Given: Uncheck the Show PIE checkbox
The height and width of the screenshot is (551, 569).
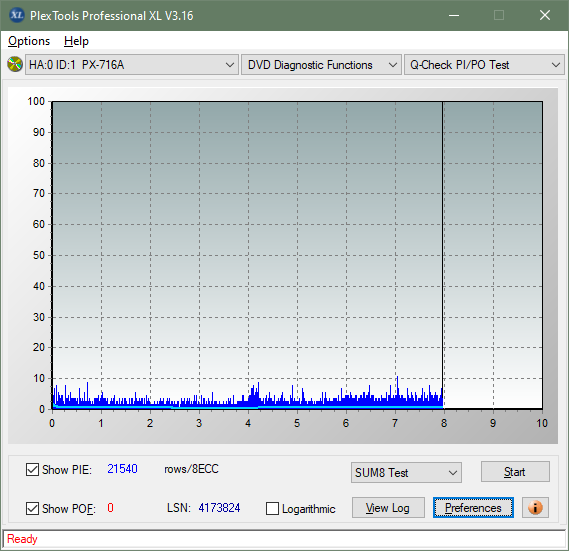Looking at the screenshot, I should click(x=32, y=469).
